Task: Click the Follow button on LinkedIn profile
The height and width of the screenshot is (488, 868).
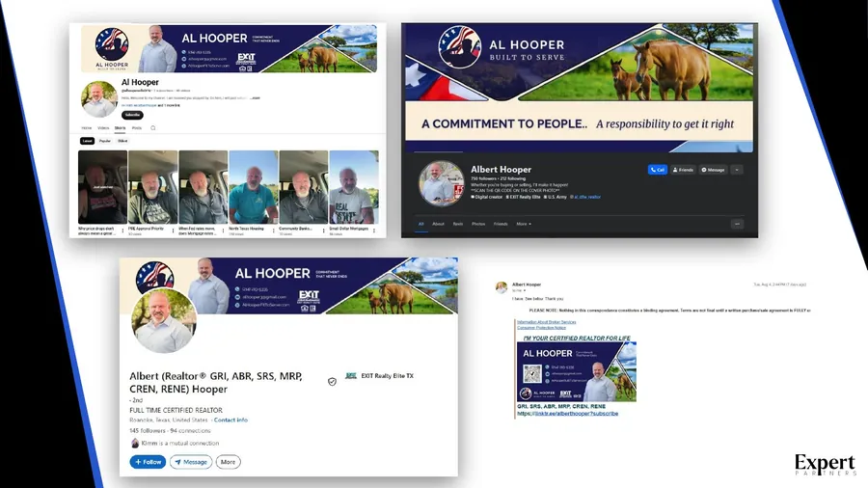Action: [x=148, y=462]
